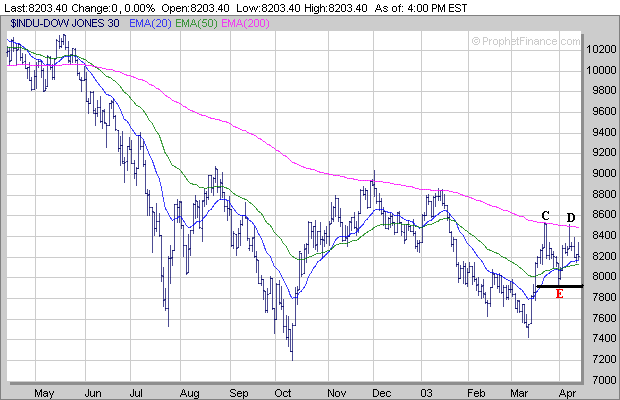Click the D peak annotation label
This screenshot has height=400, width=620.
[x=571, y=218]
